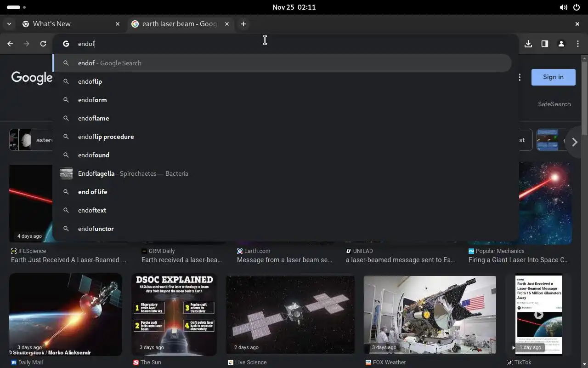Open FOX Weather spacecraft lab image
The height and width of the screenshot is (368, 588).
tap(430, 315)
